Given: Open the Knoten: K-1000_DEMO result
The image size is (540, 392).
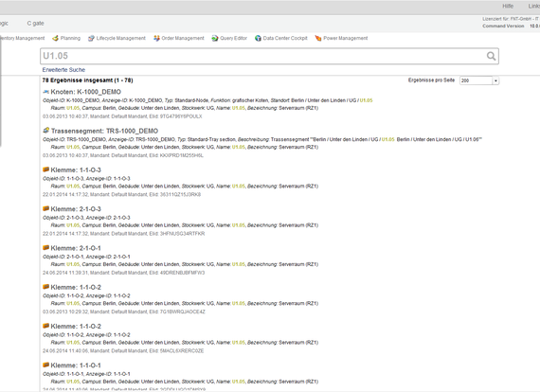Looking at the screenshot, I should pyautogui.click(x=86, y=92).
